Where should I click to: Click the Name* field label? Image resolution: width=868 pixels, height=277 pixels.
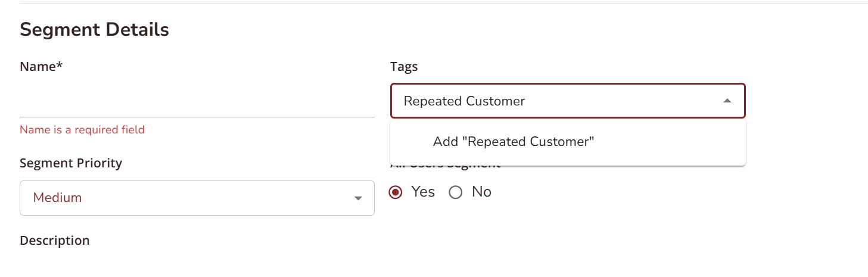click(x=41, y=67)
